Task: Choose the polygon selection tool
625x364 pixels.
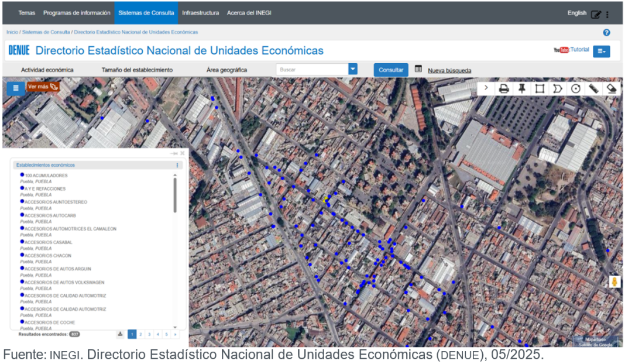Action: click(558, 88)
